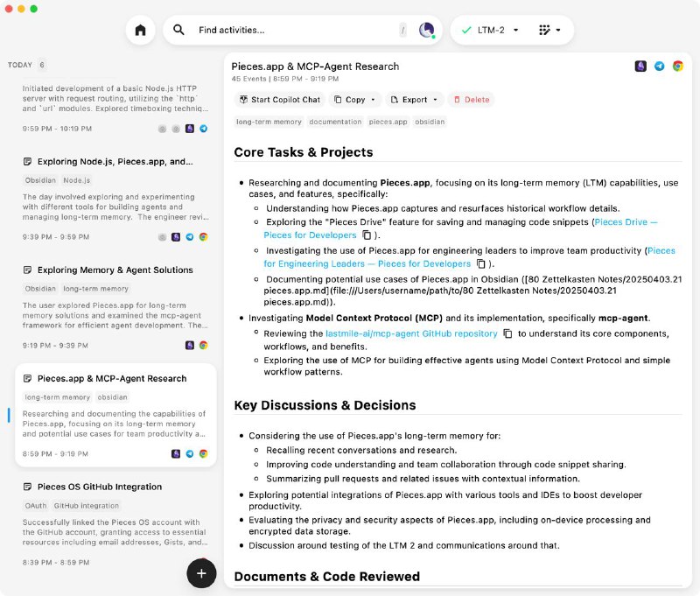
Task: Expand the Export options dropdown
Action: coord(435,100)
